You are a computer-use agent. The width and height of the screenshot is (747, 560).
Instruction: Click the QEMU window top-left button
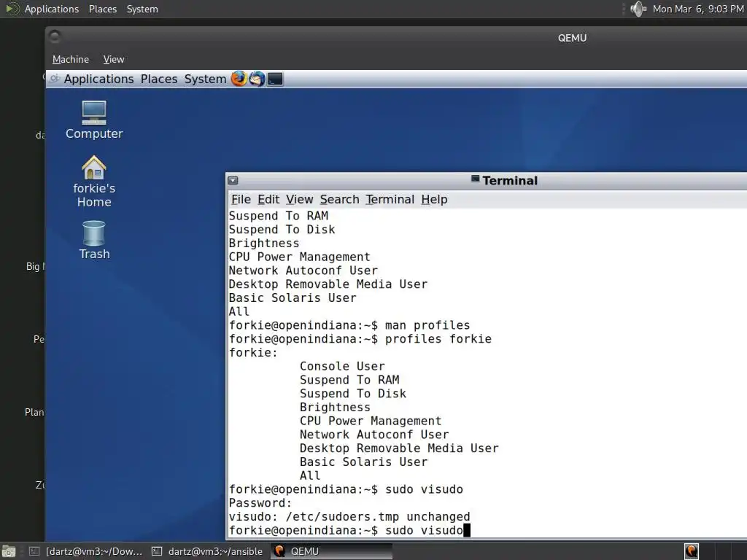click(55, 36)
